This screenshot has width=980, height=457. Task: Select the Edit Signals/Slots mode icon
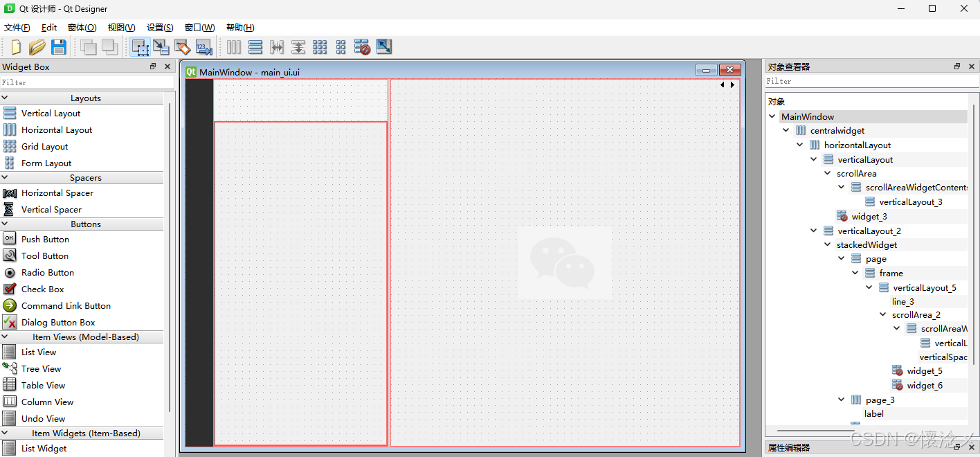(x=161, y=47)
